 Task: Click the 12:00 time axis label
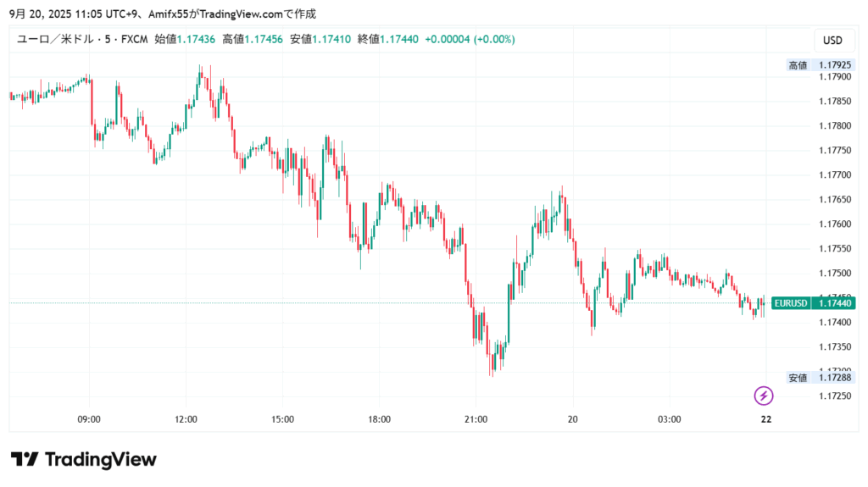point(186,419)
